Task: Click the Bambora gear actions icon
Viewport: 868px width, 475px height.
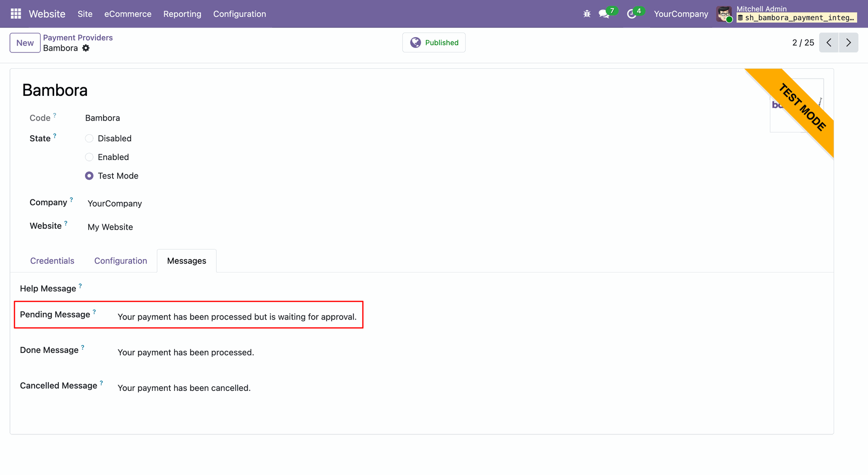Action: pyautogui.click(x=86, y=48)
